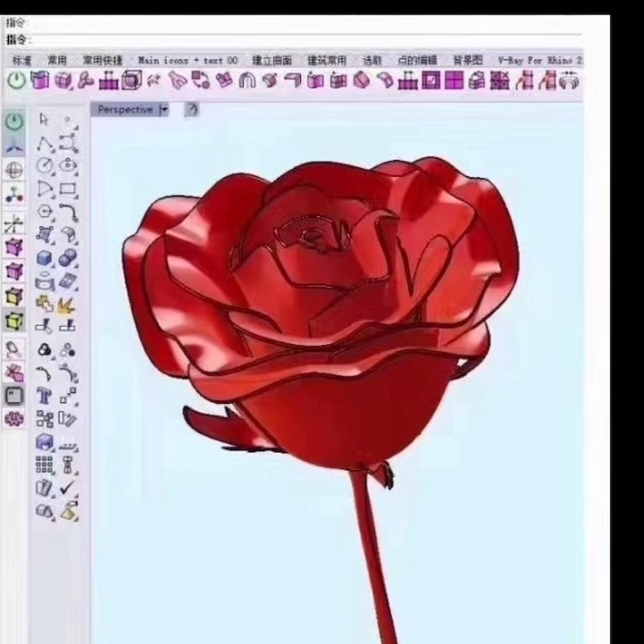644x644 pixels.
Task: Click the pink gear icon in sidebar
Action: pyautogui.click(x=15, y=419)
